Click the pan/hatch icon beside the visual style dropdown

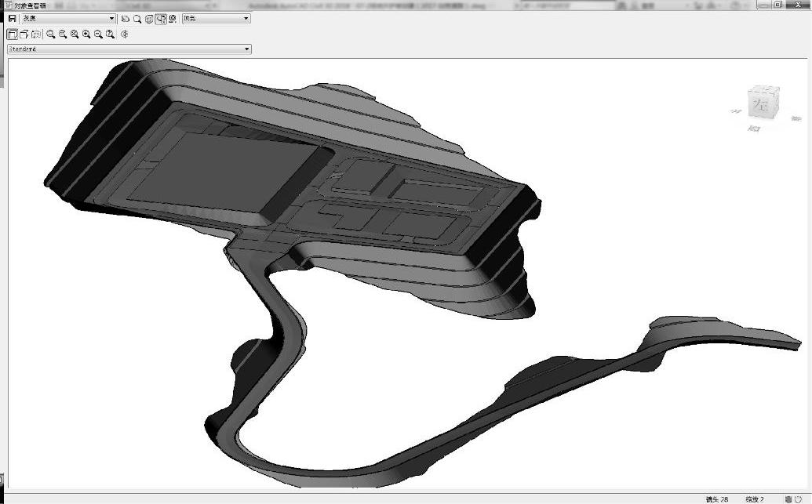point(126,19)
